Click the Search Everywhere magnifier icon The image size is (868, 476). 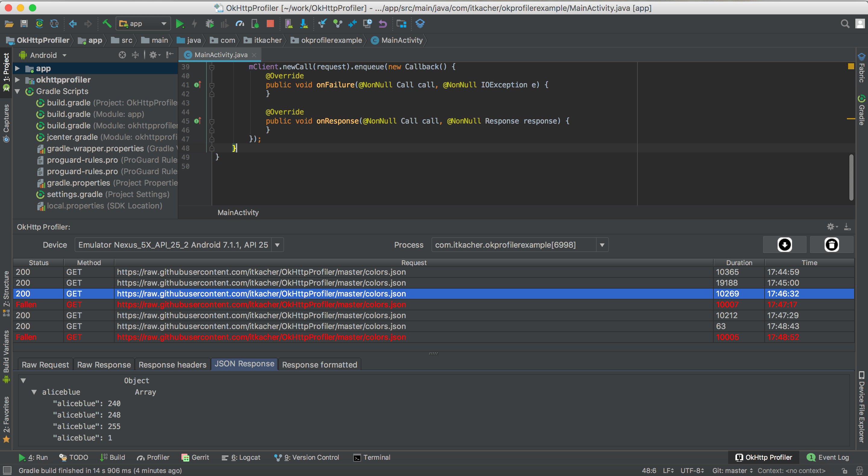pyautogui.click(x=845, y=23)
